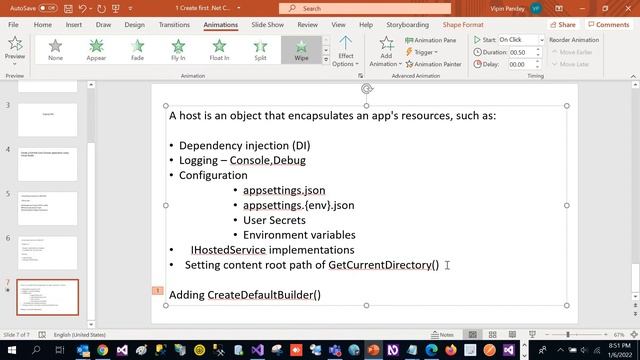Switch to Reading View icon
The image size is (640, 360).
point(512,335)
